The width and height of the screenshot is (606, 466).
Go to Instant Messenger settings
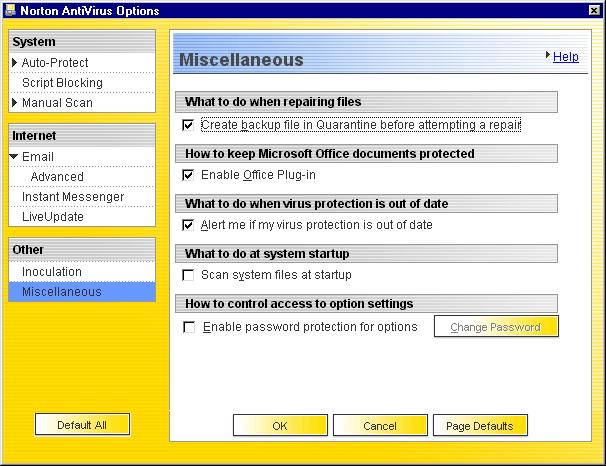[73, 197]
